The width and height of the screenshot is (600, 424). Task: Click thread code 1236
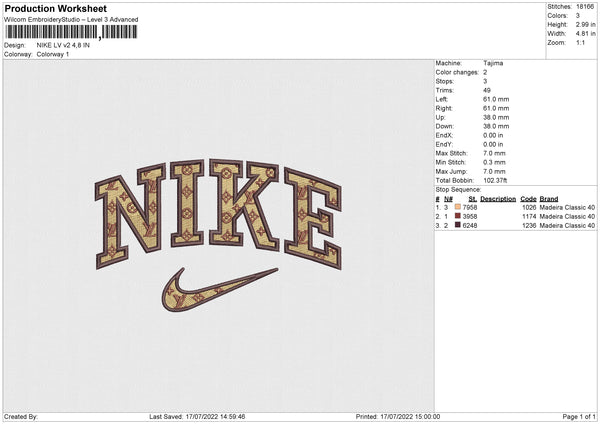tap(529, 226)
